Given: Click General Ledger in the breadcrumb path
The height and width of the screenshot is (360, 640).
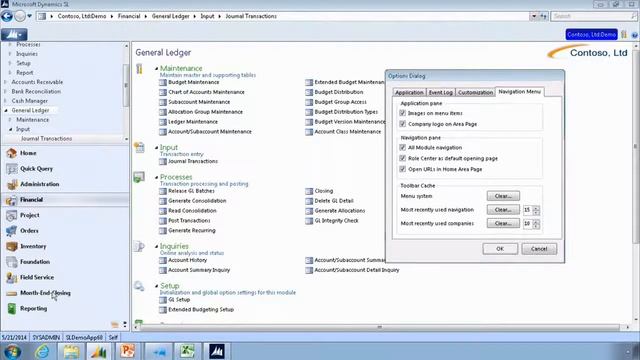Looking at the screenshot, I should tap(171, 16).
